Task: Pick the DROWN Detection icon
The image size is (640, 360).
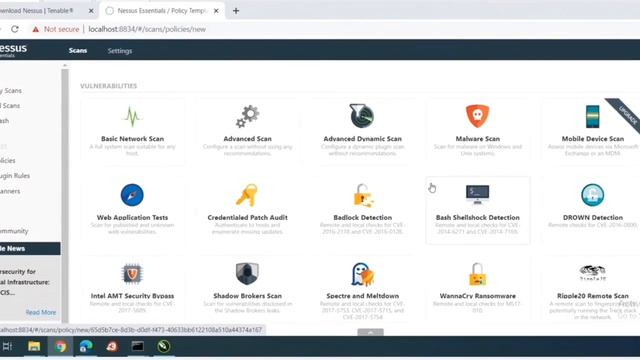Action: click(x=592, y=195)
